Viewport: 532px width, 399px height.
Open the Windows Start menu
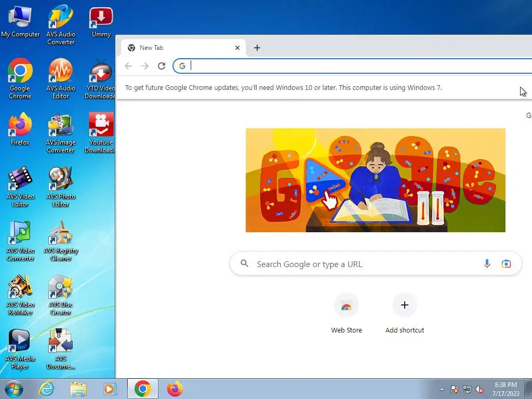14,389
